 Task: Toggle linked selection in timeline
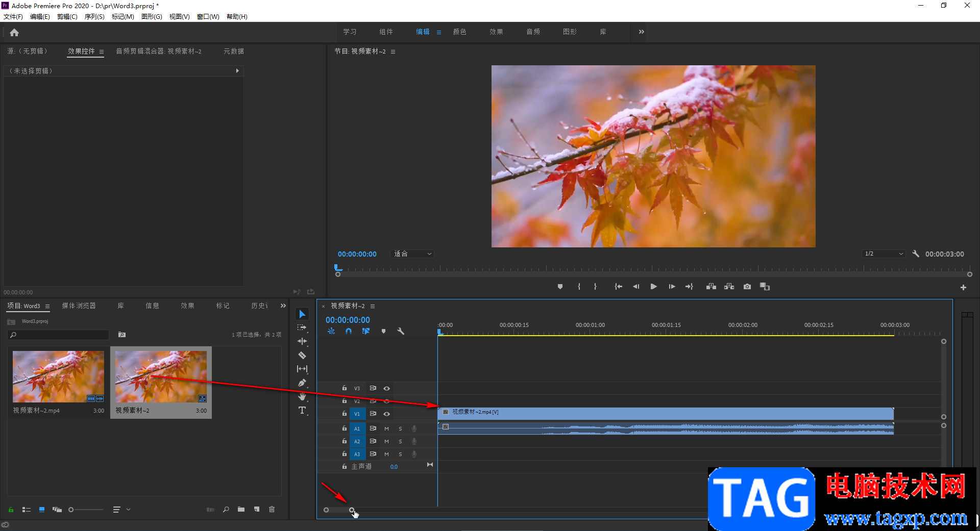(366, 331)
